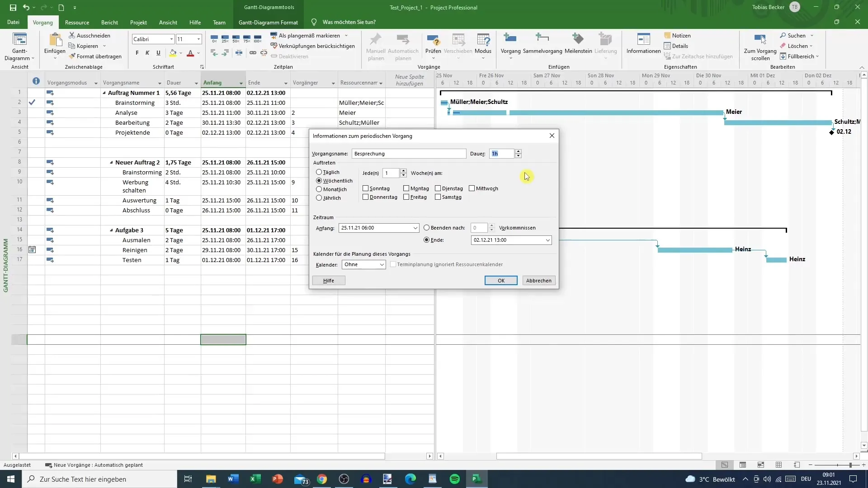Select the Jährlich recurrence option
Image resolution: width=868 pixels, height=488 pixels.
click(319, 198)
